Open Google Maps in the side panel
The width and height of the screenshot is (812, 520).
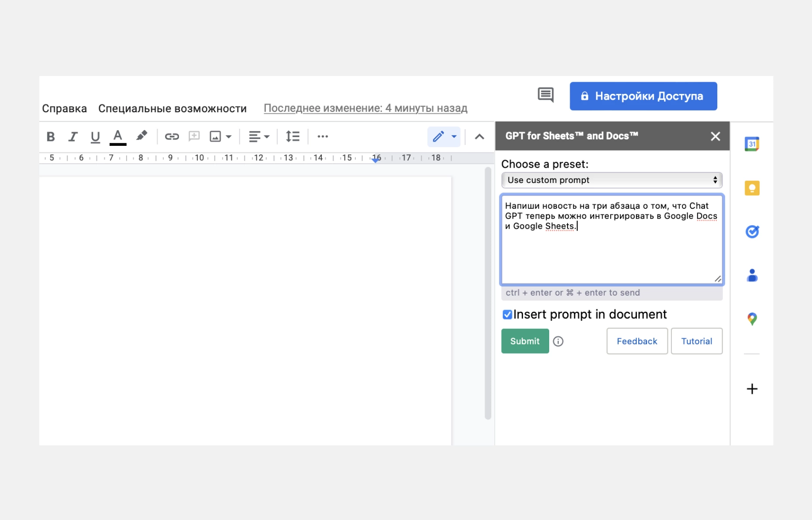pyautogui.click(x=752, y=319)
